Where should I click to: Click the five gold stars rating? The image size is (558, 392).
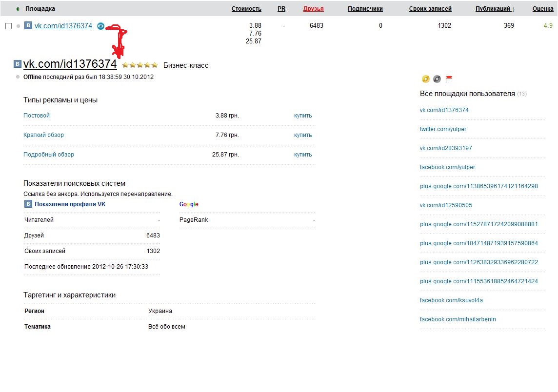(x=140, y=65)
